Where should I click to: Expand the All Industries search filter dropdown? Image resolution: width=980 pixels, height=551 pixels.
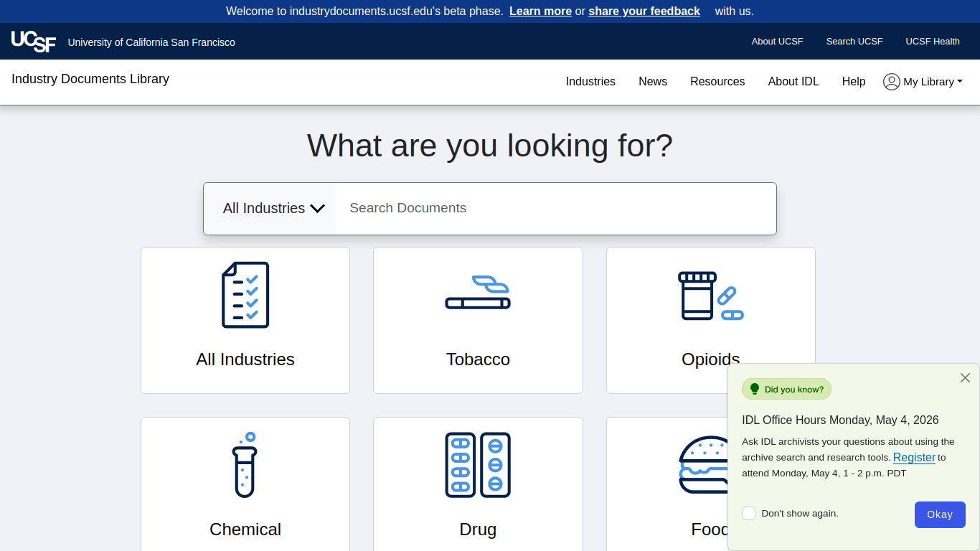pyautogui.click(x=270, y=208)
